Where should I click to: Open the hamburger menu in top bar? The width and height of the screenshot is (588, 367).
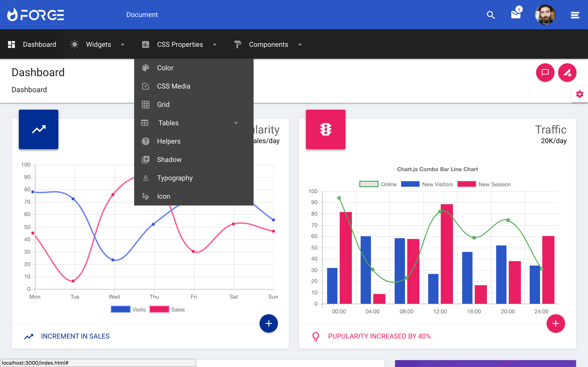tap(575, 15)
